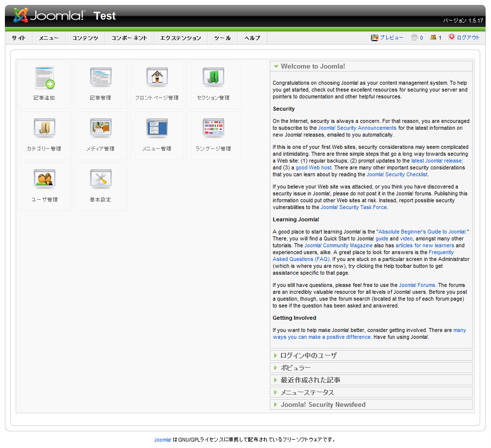The image size is (491, 448).
Task: Click the logged-in users icon showing 1
Action: (433, 37)
